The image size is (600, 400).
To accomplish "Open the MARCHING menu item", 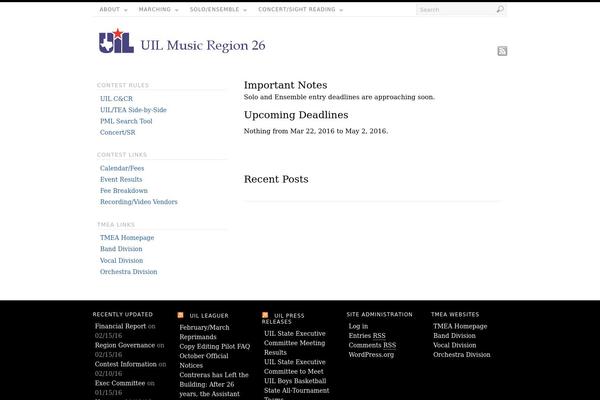I will 155,9.
